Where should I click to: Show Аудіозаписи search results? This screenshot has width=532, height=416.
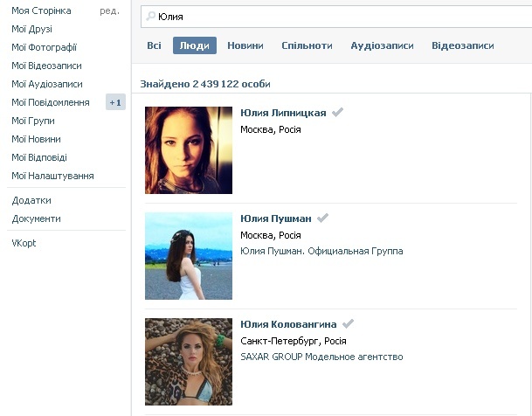[x=382, y=45]
